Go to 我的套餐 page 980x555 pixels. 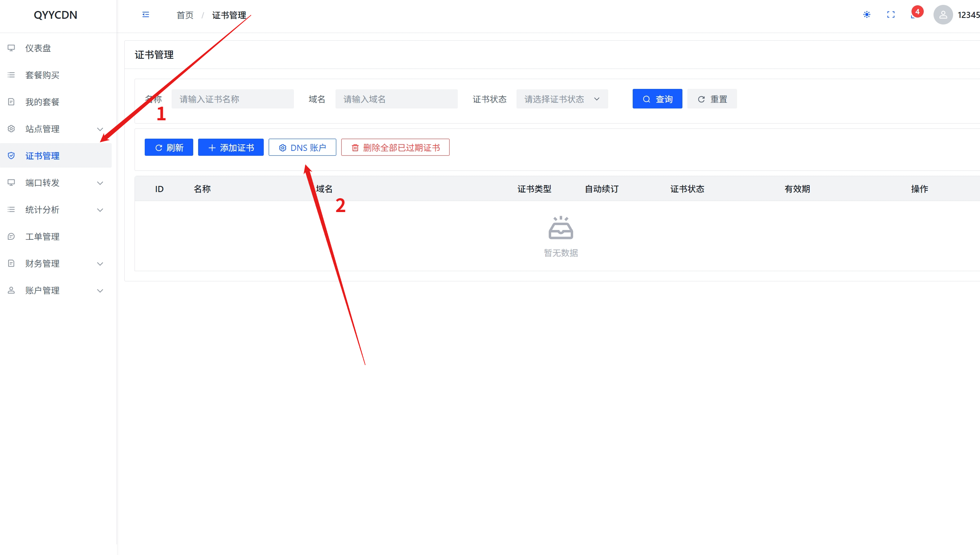point(42,102)
